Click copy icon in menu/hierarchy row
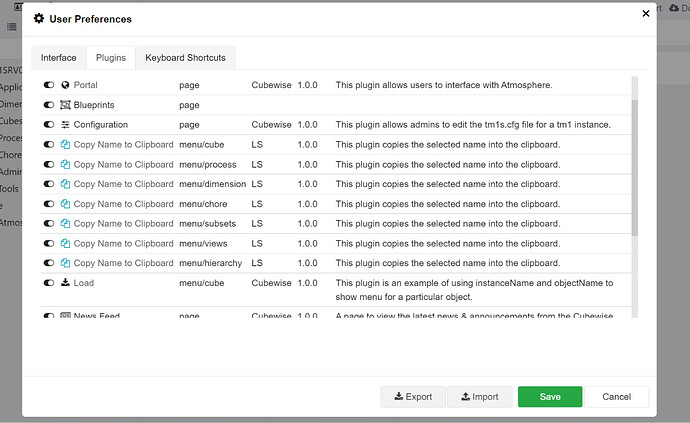The height and width of the screenshot is (423, 690). [66, 263]
